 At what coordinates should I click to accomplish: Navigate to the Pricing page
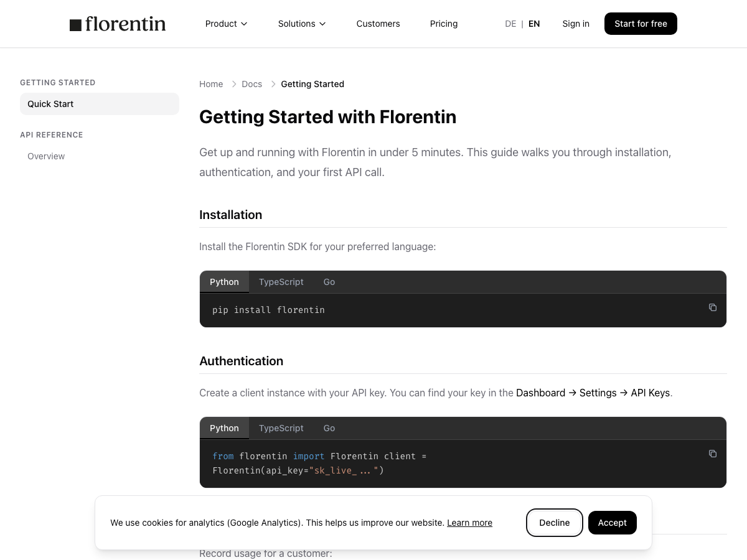(x=444, y=24)
